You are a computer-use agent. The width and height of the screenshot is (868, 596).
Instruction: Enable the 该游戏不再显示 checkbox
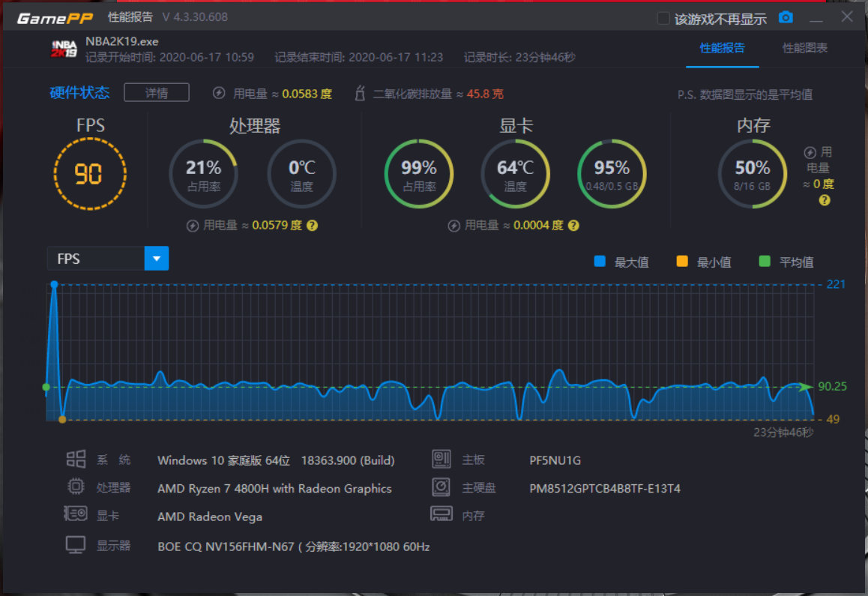point(663,16)
